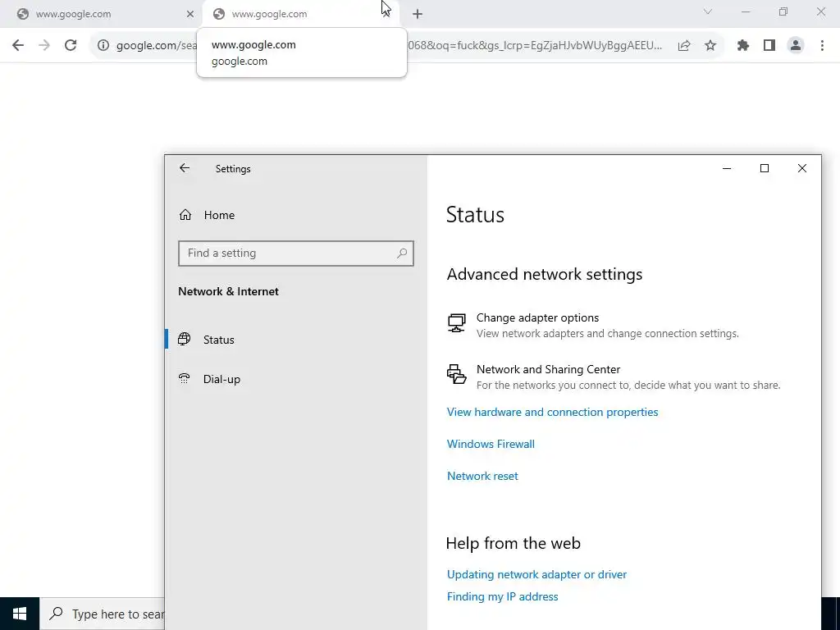Open the Chrome three-dot menu
Image resolution: width=840 pixels, height=630 pixels.
click(x=822, y=46)
